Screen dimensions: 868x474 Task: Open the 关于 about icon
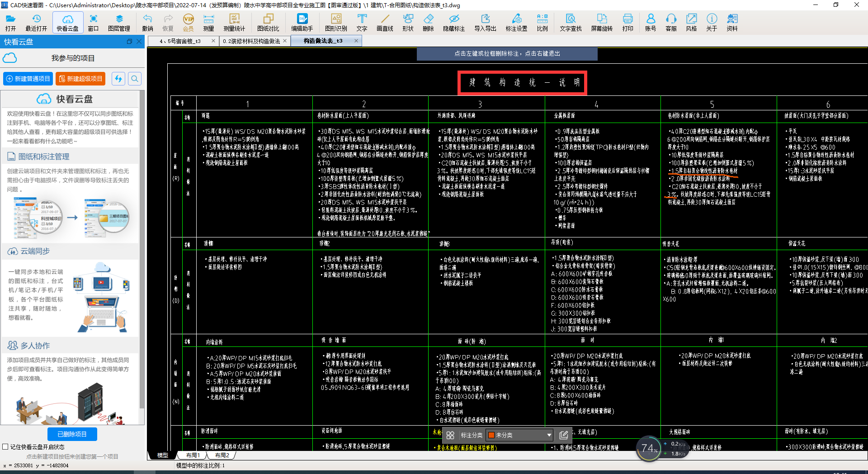(x=712, y=22)
